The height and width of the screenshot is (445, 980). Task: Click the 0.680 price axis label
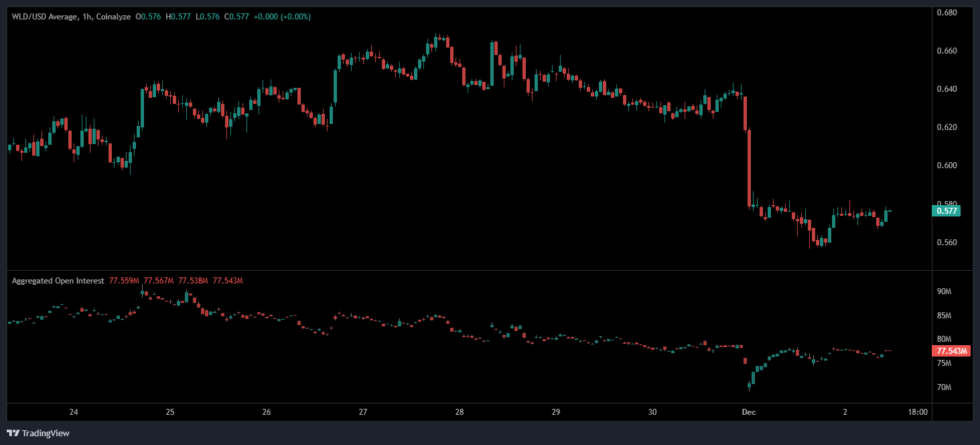946,13
